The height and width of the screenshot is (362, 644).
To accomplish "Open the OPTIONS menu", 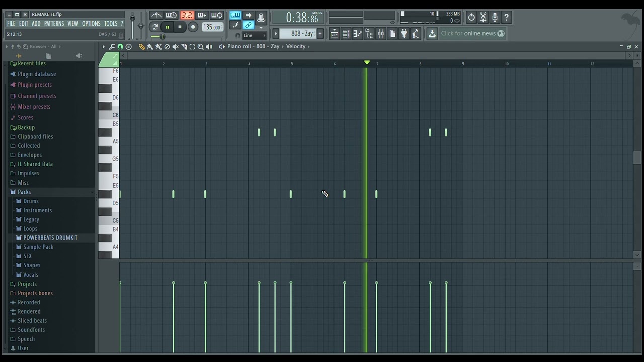I will pyautogui.click(x=91, y=24).
